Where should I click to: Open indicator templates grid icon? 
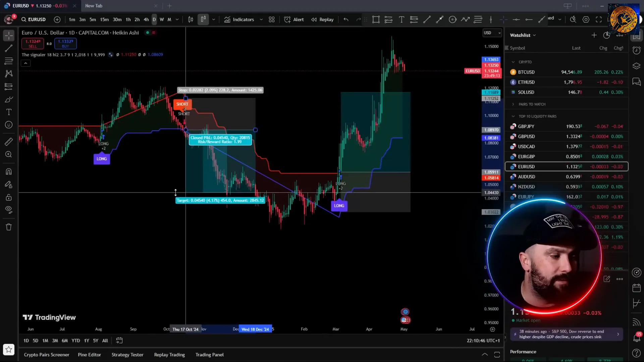click(x=272, y=19)
